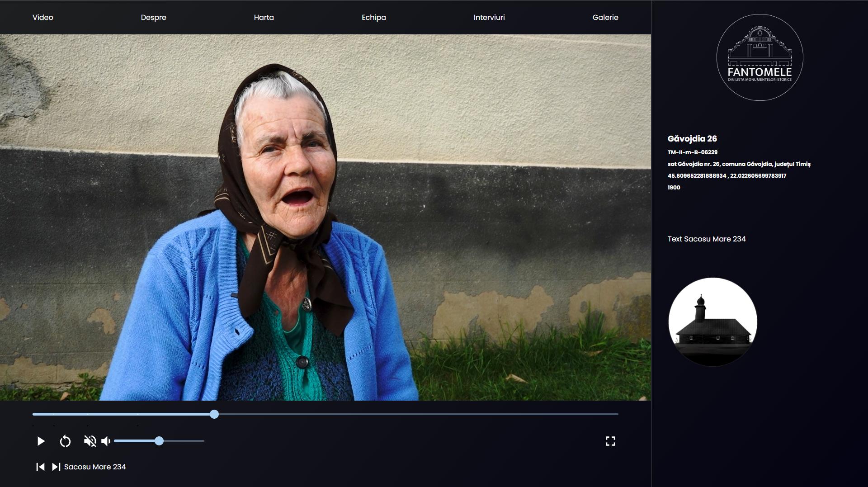Viewport: 868px width, 487px height.
Task: Enter fullscreen mode
Action: [610, 441]
